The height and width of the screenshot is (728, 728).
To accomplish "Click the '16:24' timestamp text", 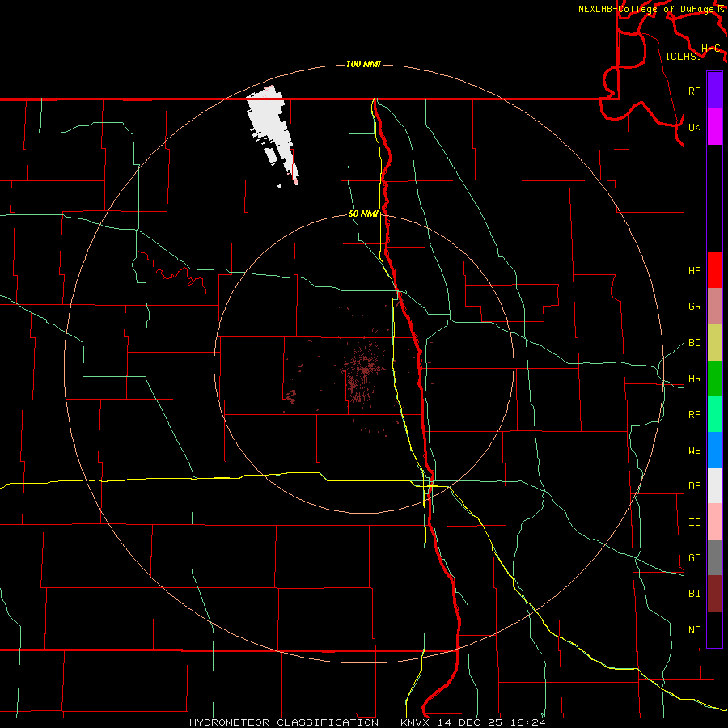I will pyautogui.click(x=530, y=722).
